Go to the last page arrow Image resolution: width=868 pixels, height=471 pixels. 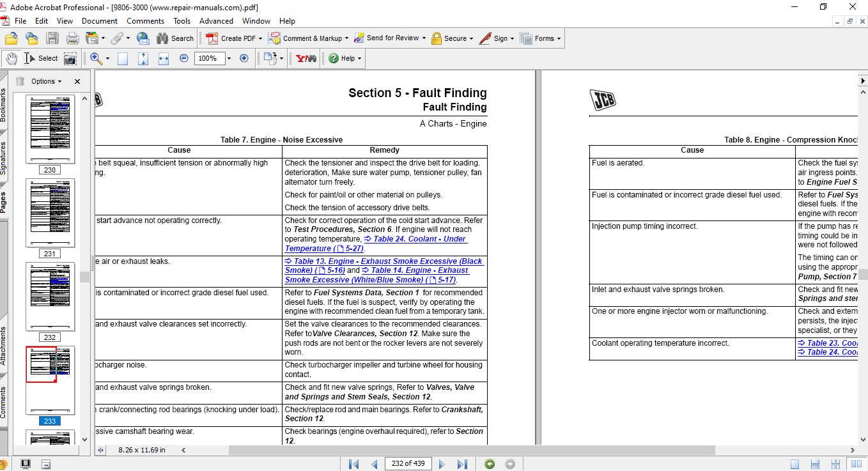(462, 464)
